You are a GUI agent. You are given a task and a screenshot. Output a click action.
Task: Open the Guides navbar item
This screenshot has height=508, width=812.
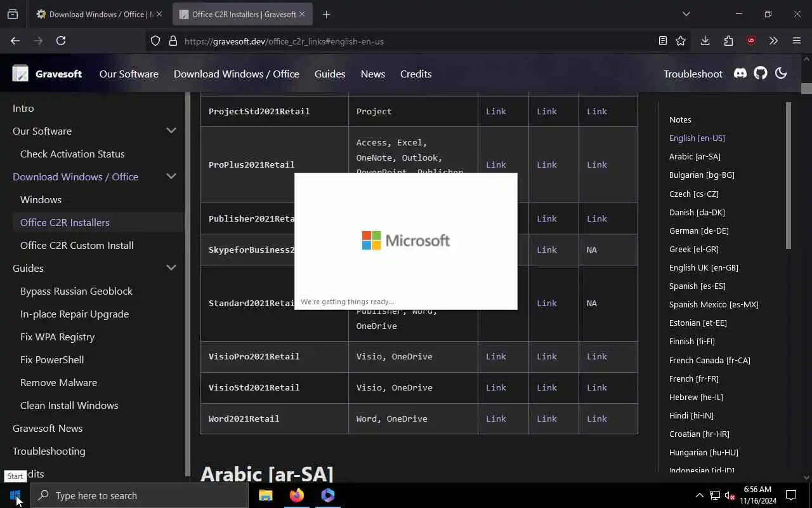(x=330, y=74)
